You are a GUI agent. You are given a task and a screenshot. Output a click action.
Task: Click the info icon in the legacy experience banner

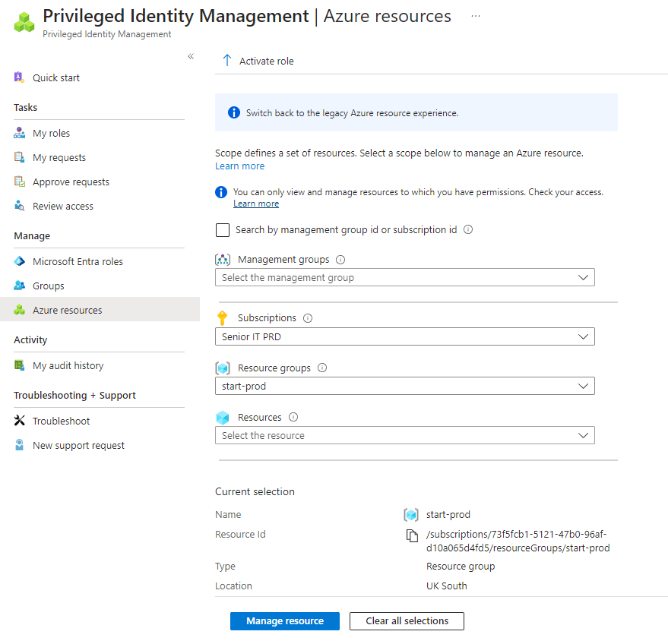pyautogui.click(x=234, y=112)
